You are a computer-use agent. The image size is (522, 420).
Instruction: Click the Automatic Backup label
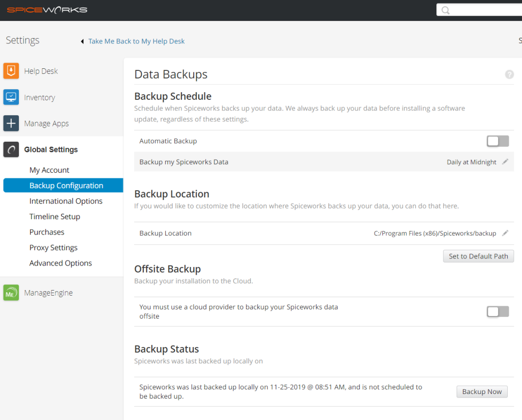[168, 141]
